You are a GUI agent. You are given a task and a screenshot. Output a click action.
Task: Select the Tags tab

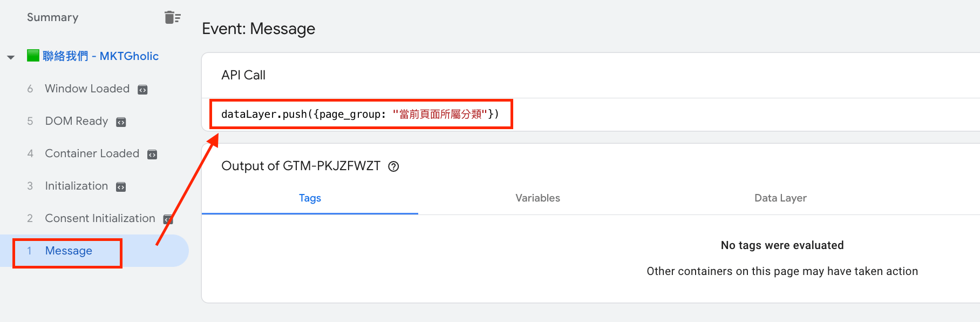tap(310, 198)
